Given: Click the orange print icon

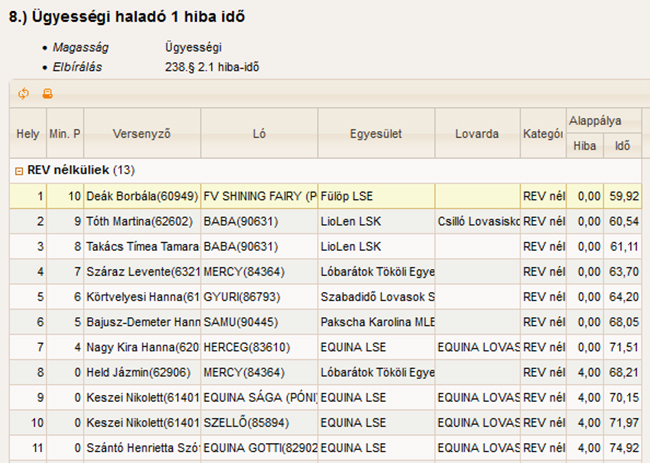Looking at the screenshot, I should (x=47, y=94).
